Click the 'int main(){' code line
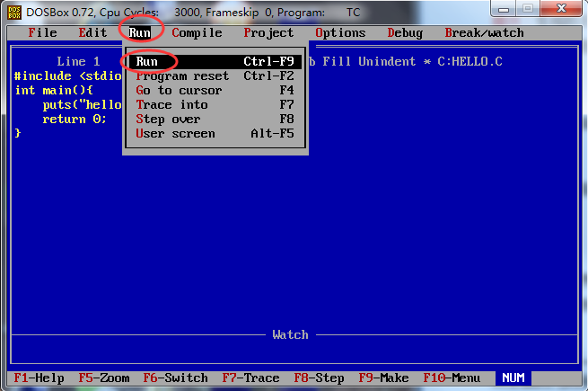588x391 pixels. [53, 90]
